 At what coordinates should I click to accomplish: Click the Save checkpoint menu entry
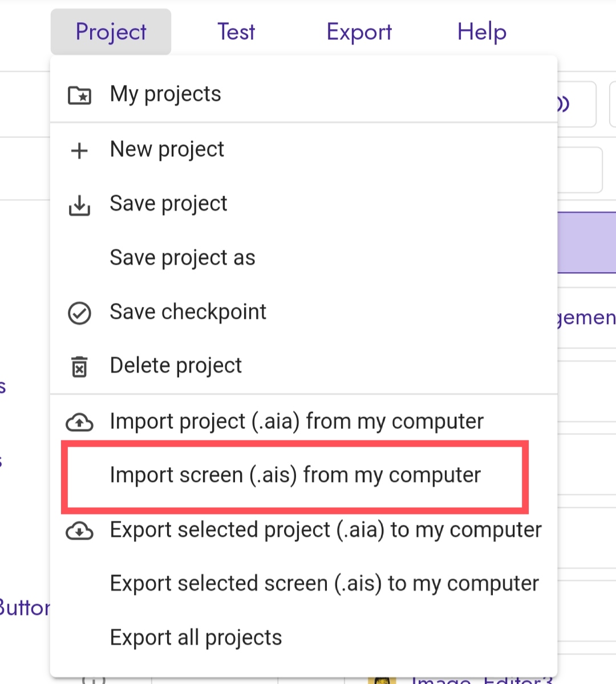tap(303, 312)
